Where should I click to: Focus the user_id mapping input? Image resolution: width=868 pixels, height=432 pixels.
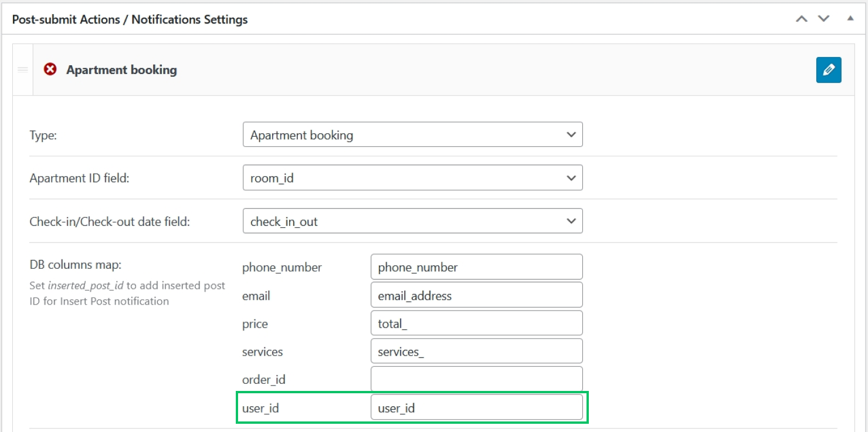[477, 407]
